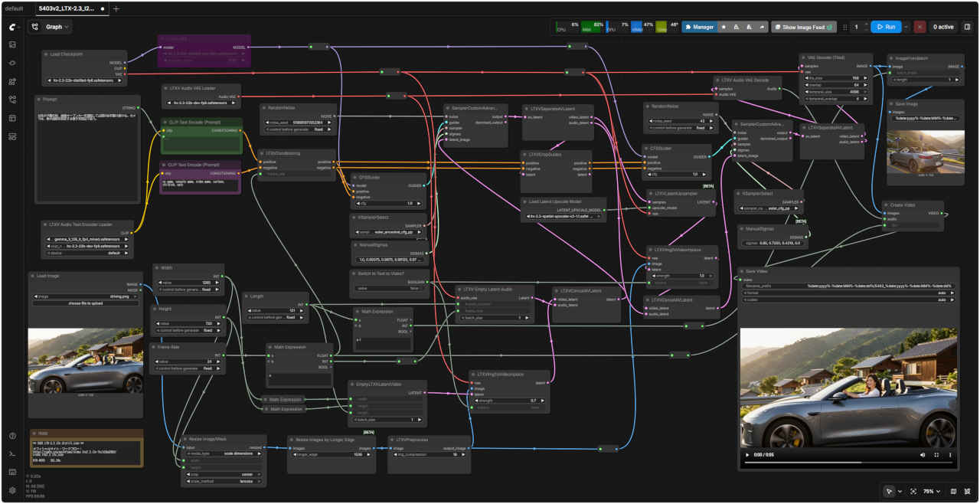Open the Workflows sidebar icon
Screen dimensions: 980x504
12,100
